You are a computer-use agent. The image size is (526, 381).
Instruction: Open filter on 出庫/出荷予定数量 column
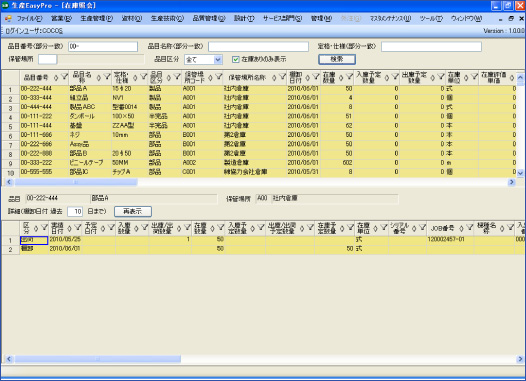coord(310,227)
